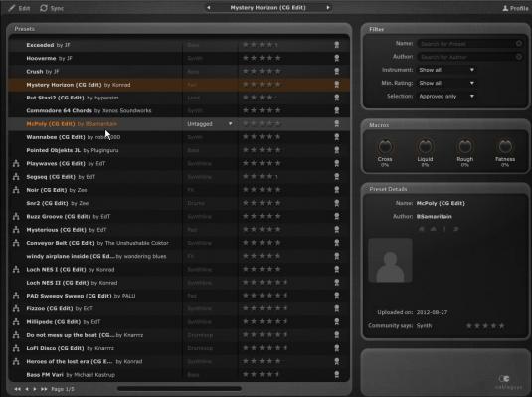Go to previous page arrow
532x397 pixels.
click(27, 389)
